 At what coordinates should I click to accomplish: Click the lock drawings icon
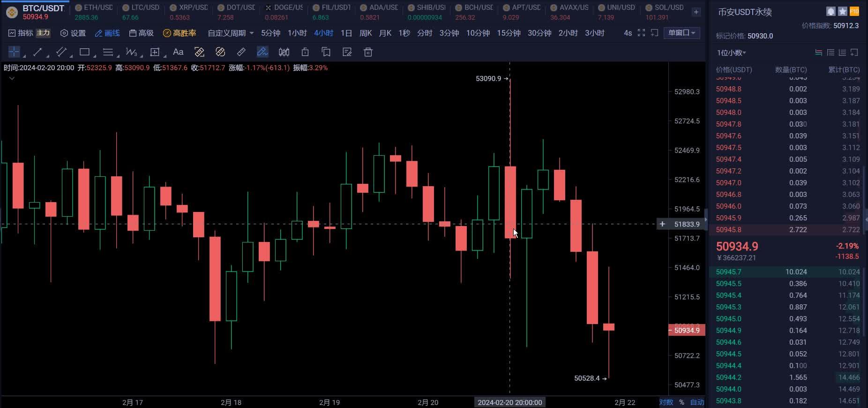305,52
